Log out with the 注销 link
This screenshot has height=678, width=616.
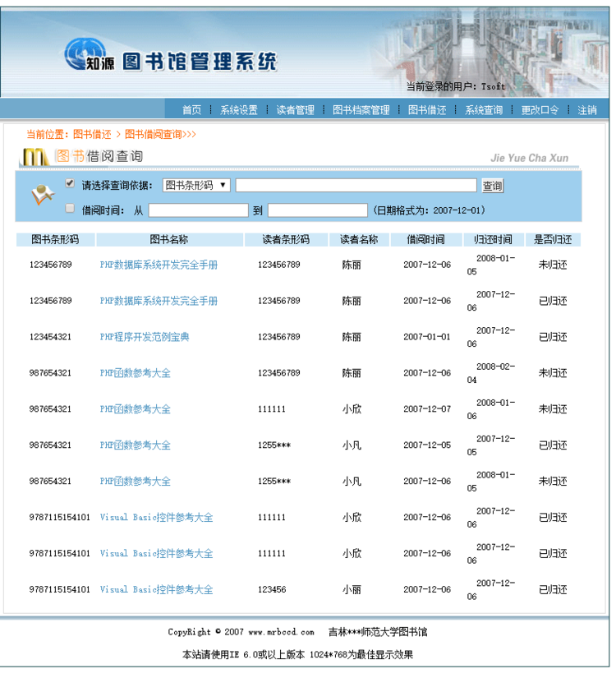(587, 110)
